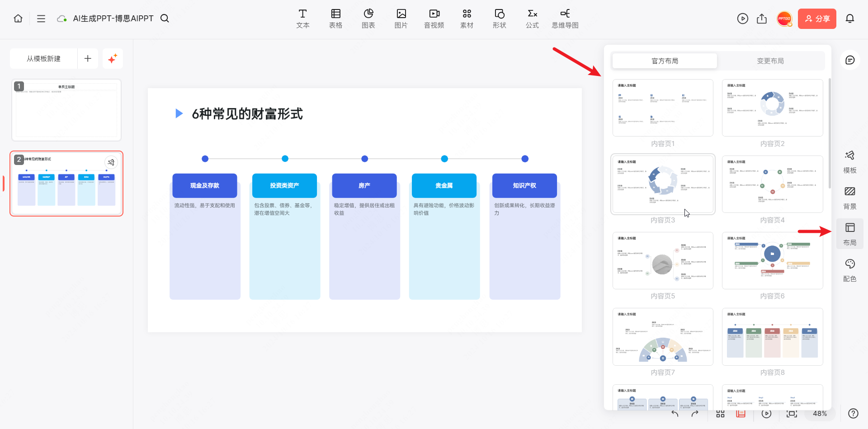Switch to 官方布局 tab

(665, 61)
